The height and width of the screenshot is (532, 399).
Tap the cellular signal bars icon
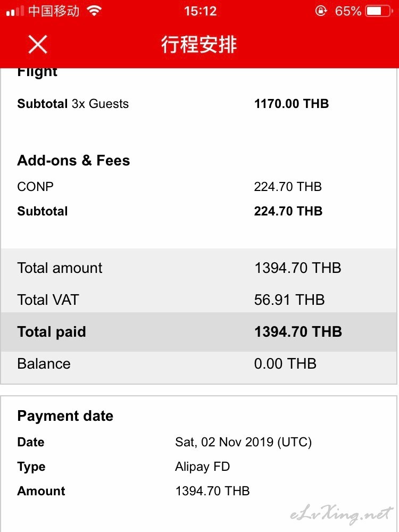pos(15,11)
